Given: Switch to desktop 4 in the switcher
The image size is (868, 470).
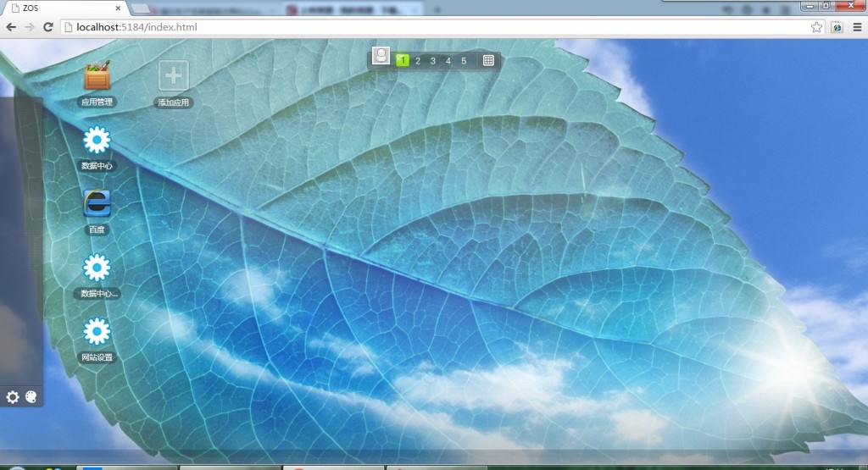Looking at the screenshot, I should [448, 61].
